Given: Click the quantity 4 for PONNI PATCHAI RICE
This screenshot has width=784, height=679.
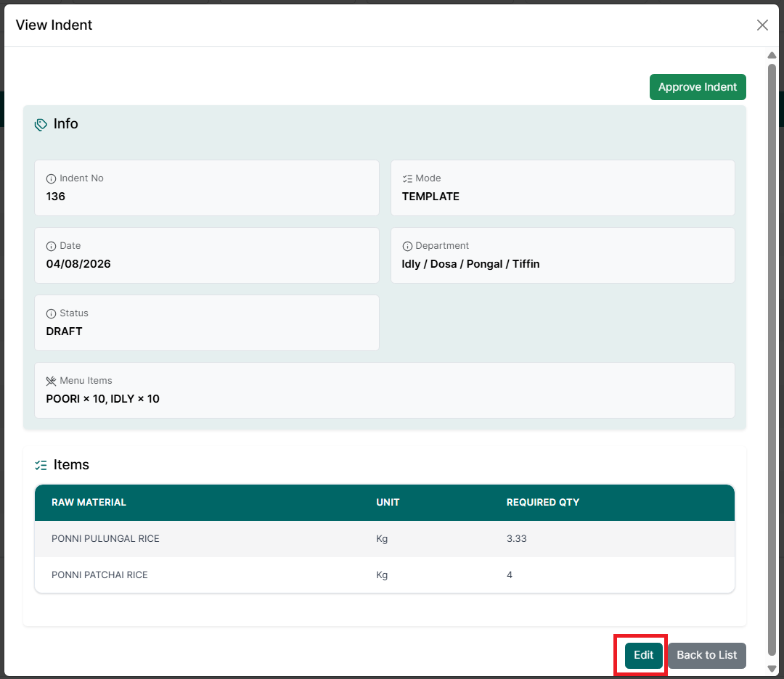Looking at the screenshot, I should (x=510, y=575).
